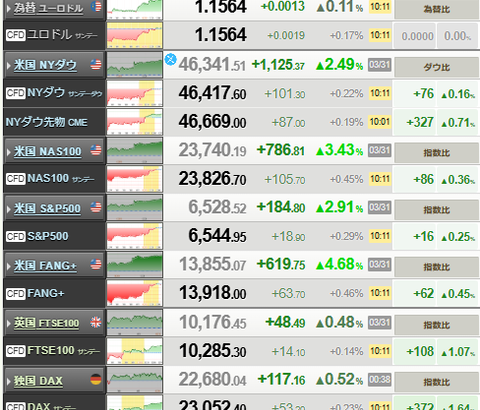The image size is (480, 410).
Task: Open the CFD ユロドル mini chart
Action: pyautogui.click(x=135, y=35)
